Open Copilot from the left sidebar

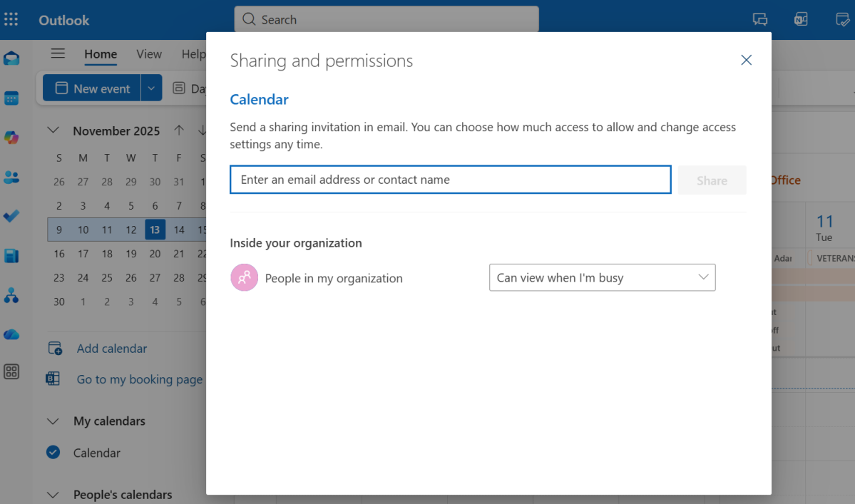coord(11,138)
